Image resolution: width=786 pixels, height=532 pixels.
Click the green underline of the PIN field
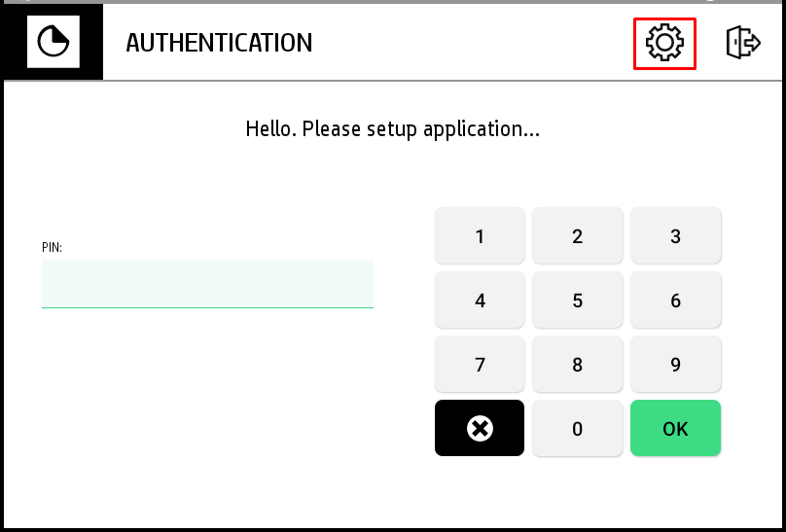click(x=207, y=307)
